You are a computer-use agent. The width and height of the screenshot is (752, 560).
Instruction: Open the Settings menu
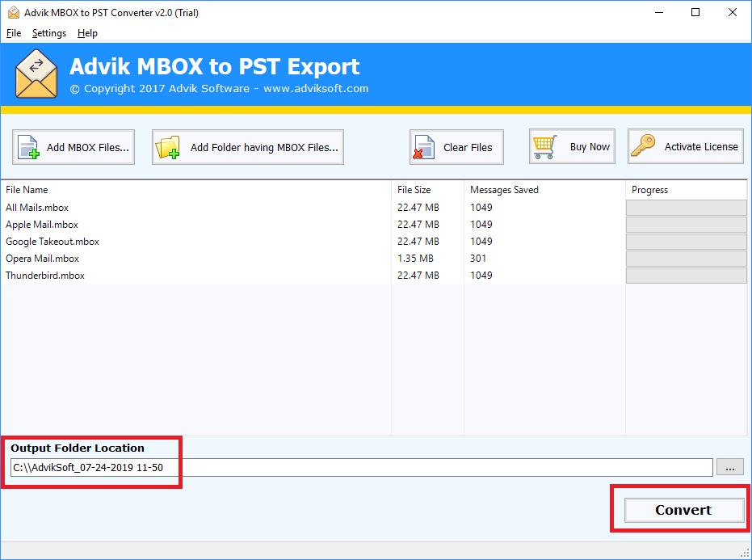click(x=49, y=33)
